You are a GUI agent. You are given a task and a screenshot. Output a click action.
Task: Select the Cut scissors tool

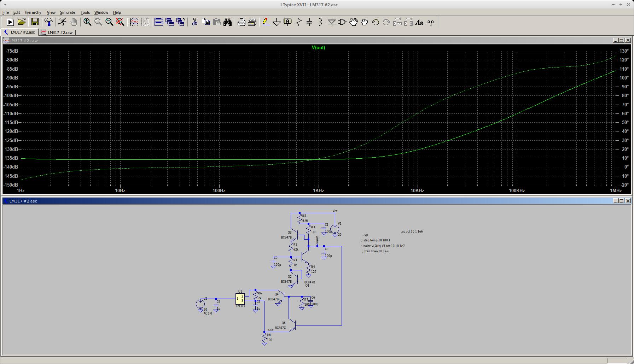point(194,22)
